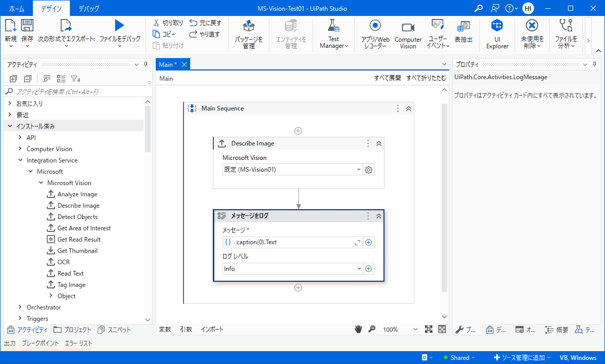
Task: Switch to デバッグ ribbon tab
Action: (x=89, y=8)
